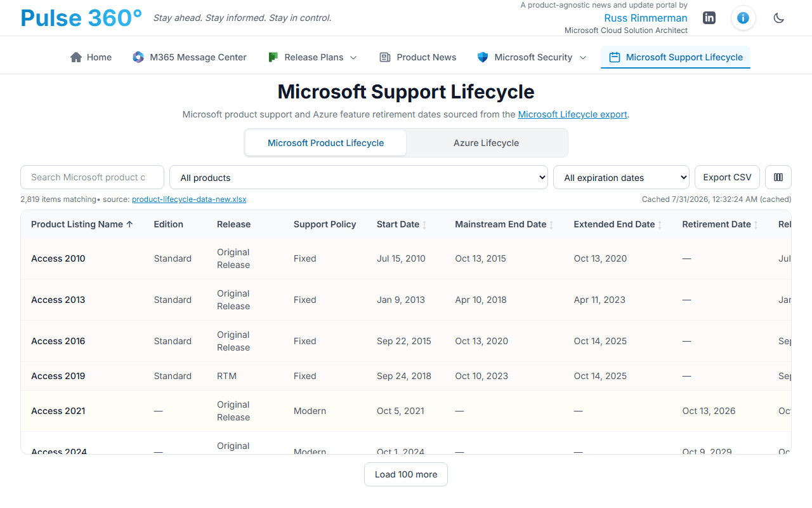Click the Pulse 360° logo
The width and height of the screenshot is (812, 508).
coord(81,18)
